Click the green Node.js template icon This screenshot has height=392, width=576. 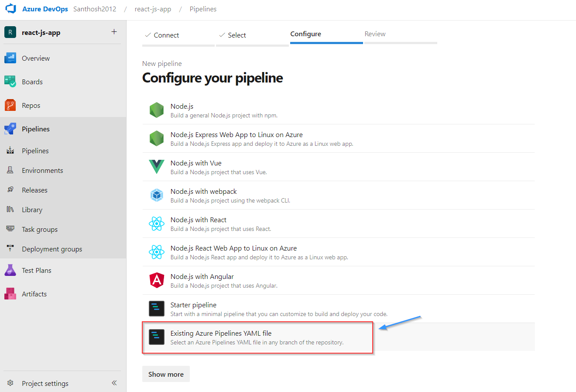click(157, 110)
